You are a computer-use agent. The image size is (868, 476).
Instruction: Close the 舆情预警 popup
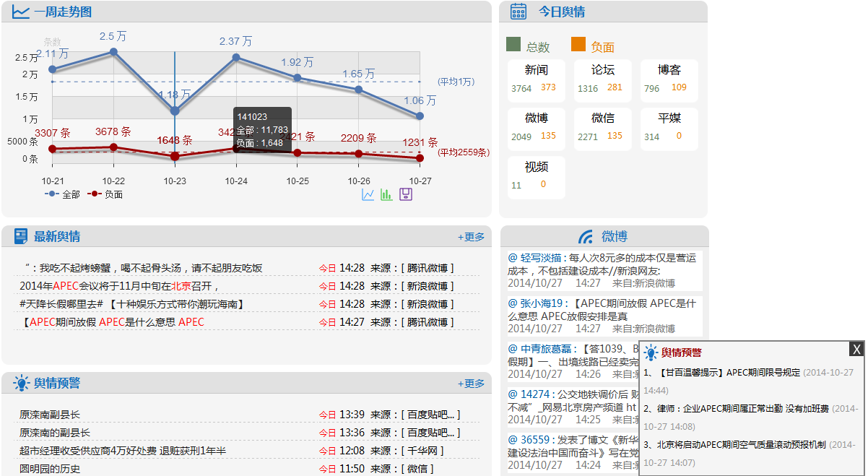(856, 350)
